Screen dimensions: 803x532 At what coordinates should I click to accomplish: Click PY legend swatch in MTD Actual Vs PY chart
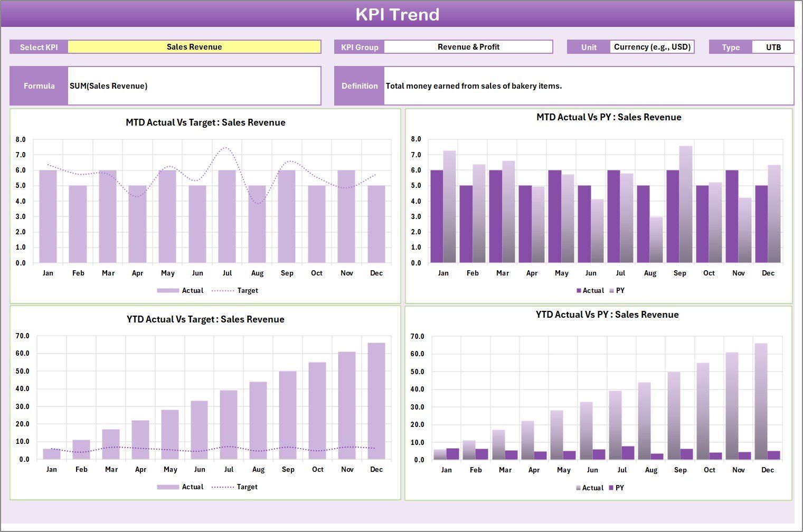click(612, 291)
